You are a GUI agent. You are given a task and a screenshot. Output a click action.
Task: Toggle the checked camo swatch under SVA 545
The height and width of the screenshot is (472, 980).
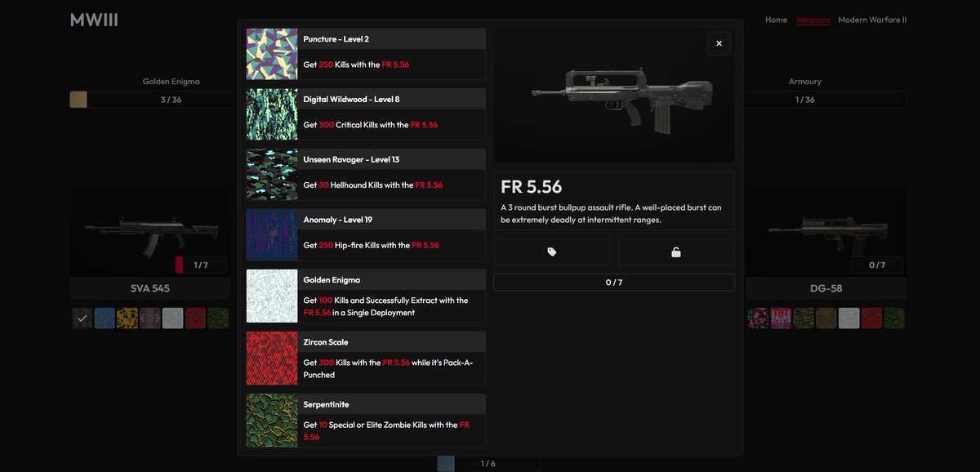81,318
